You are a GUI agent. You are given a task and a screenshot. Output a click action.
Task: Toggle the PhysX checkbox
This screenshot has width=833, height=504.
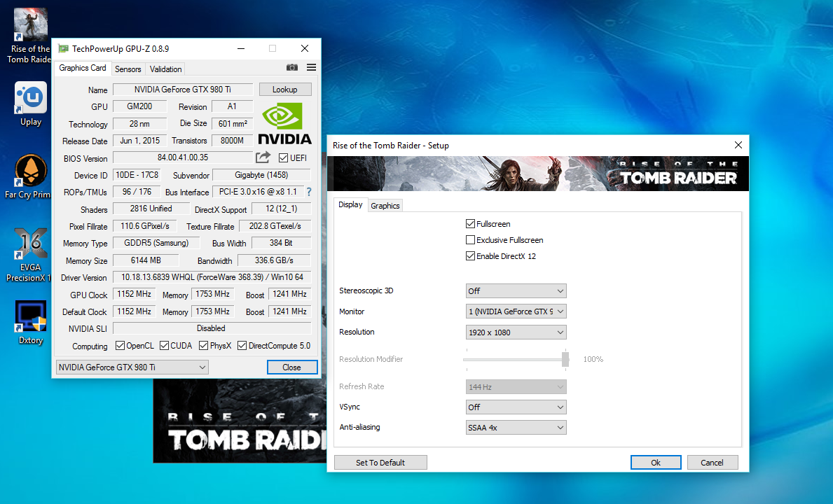tap(203, 346)
